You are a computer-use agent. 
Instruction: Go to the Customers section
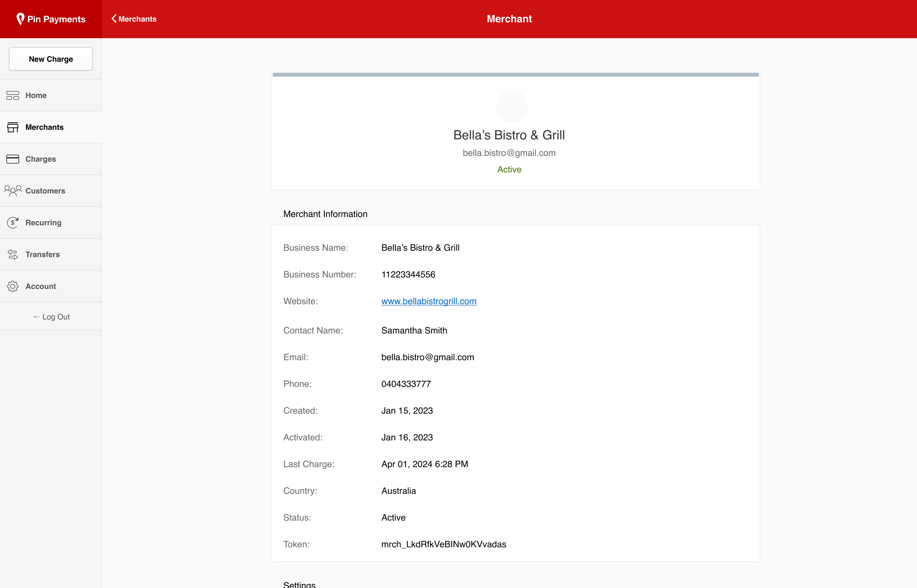pyautogui.click(x=51, y=191)
